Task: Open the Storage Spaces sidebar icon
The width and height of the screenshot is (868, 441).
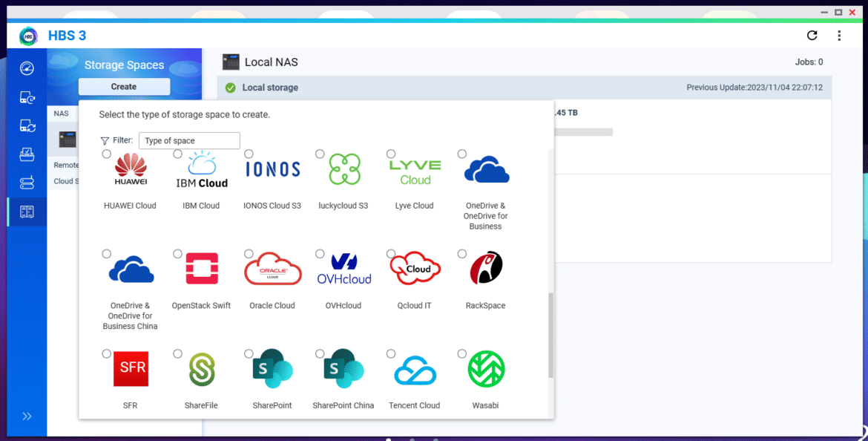Action: coord(27,212)
